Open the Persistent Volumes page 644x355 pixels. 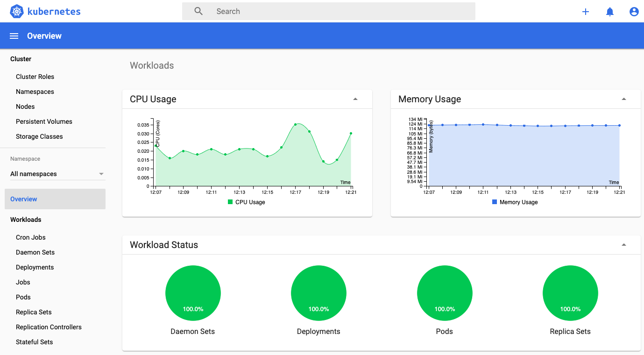click(44, 121)
